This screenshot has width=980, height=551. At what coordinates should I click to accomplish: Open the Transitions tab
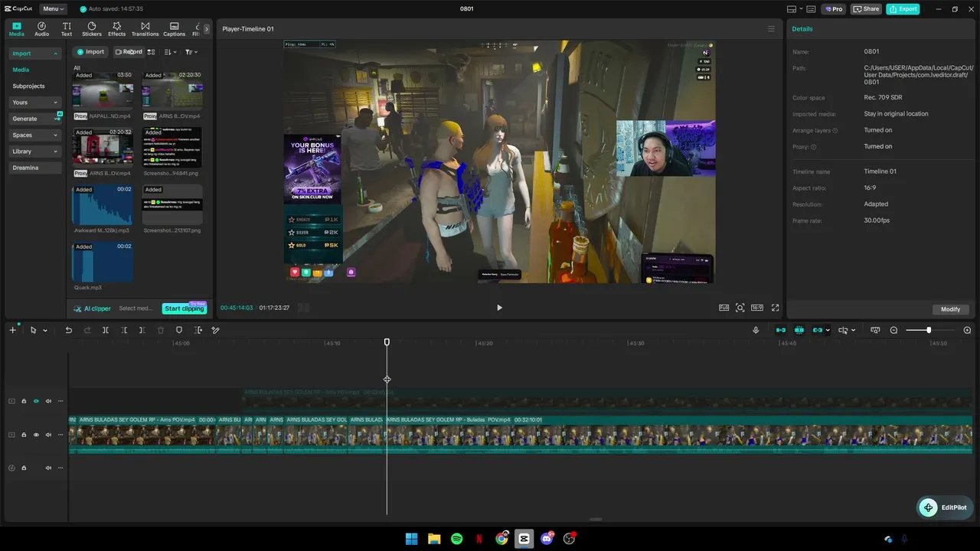coord(145,29)
